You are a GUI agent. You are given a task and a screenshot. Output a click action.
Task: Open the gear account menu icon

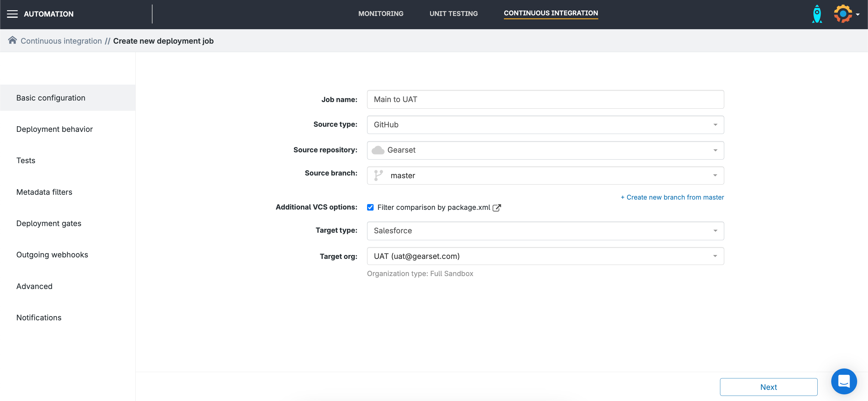pyautogui.click(x=843, y=14)
